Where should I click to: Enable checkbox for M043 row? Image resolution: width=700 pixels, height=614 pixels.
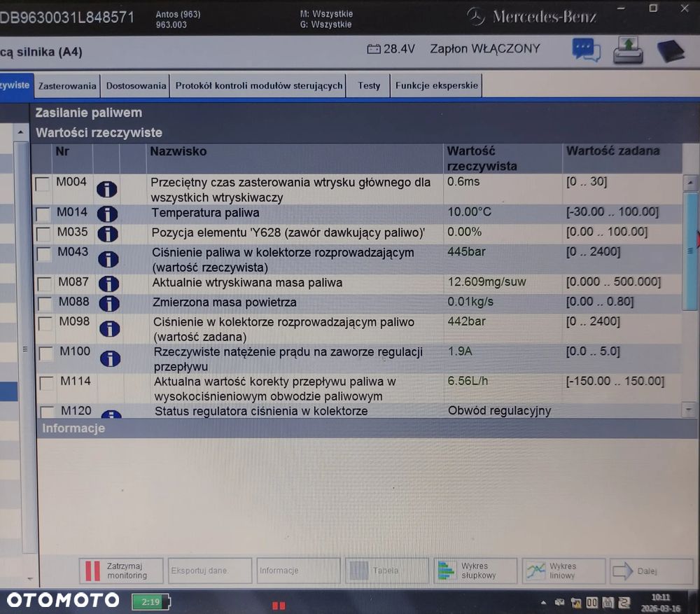click(x=43, y=253)
